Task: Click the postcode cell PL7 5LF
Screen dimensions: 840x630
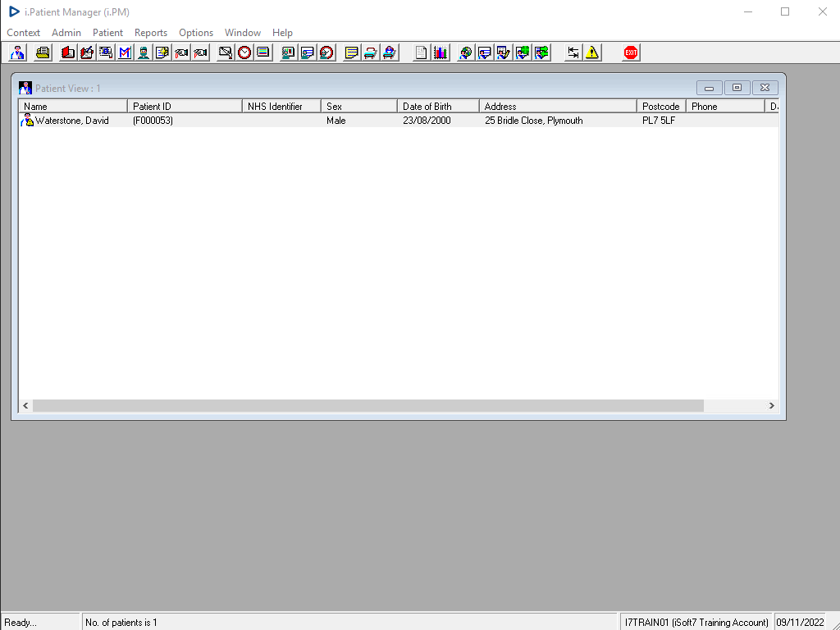Action: coord(659,121)
